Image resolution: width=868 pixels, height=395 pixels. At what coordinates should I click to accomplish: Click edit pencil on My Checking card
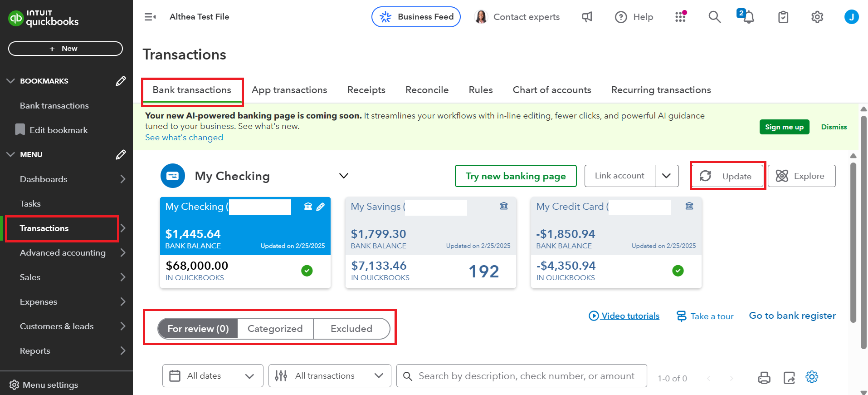[x=320, y=207]
